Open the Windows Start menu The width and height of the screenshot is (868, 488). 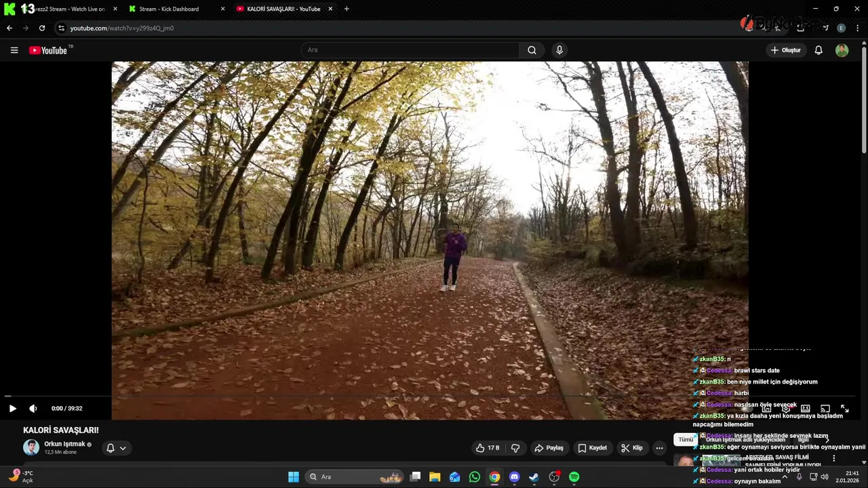tap(294, 477)
